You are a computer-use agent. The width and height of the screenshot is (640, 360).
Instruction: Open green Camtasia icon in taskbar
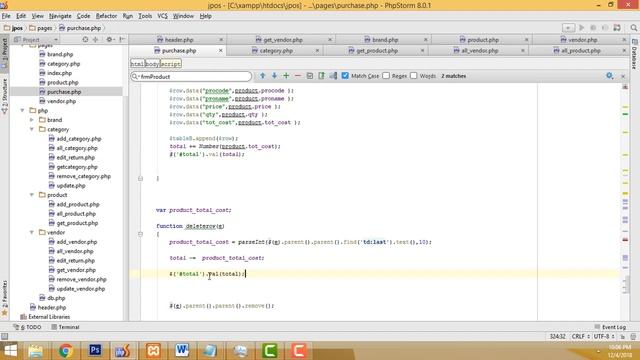(269, 351)
